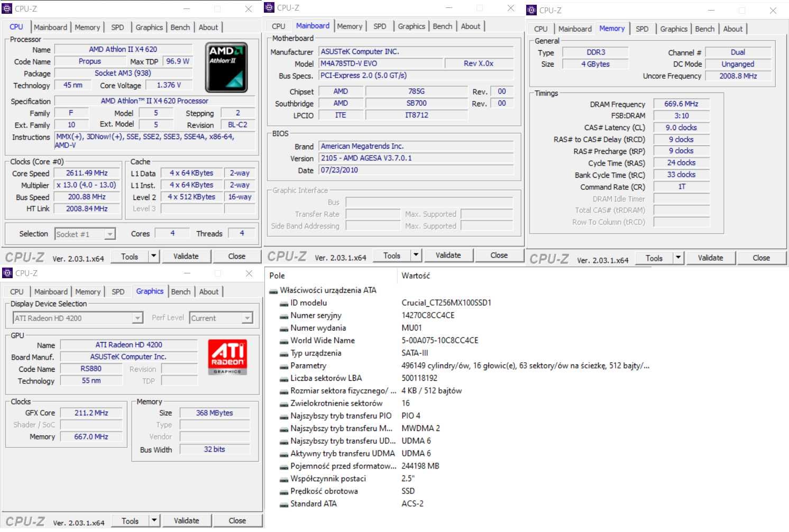The height and width of the screenshot is (532, 789).
Task: Click the drive icon beside Standard ATA
Action: pos(284,504)
